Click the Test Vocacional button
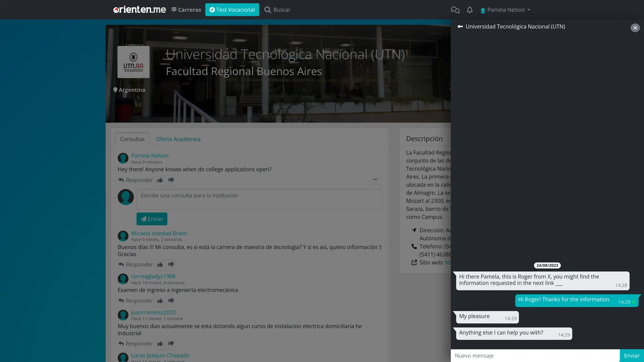The height and width of the screenshot is (362, 644). [x=232, y=10]
